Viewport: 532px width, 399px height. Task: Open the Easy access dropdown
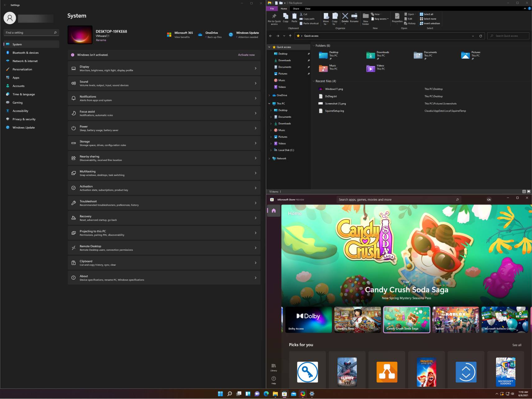point(380,19)
